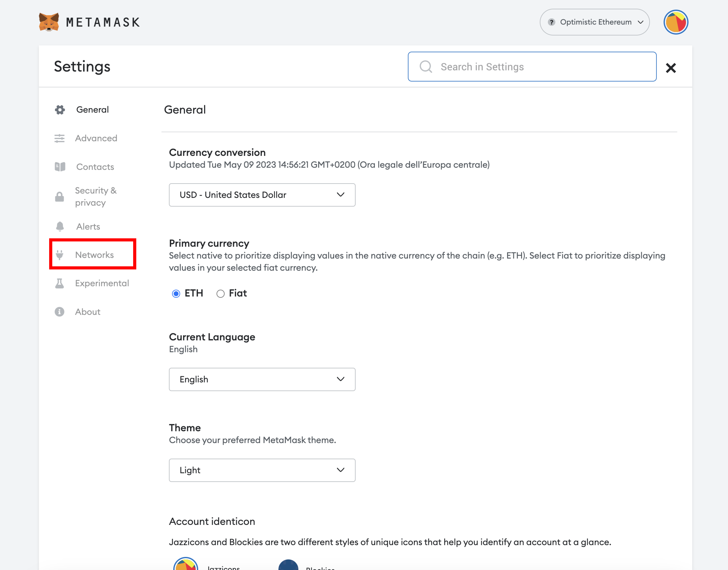Image resolution: width=728 pixels, height=570 pixels.
Task: Open the Optimistic Ethereum network dropdown
Action: click(x=595, y=22)
